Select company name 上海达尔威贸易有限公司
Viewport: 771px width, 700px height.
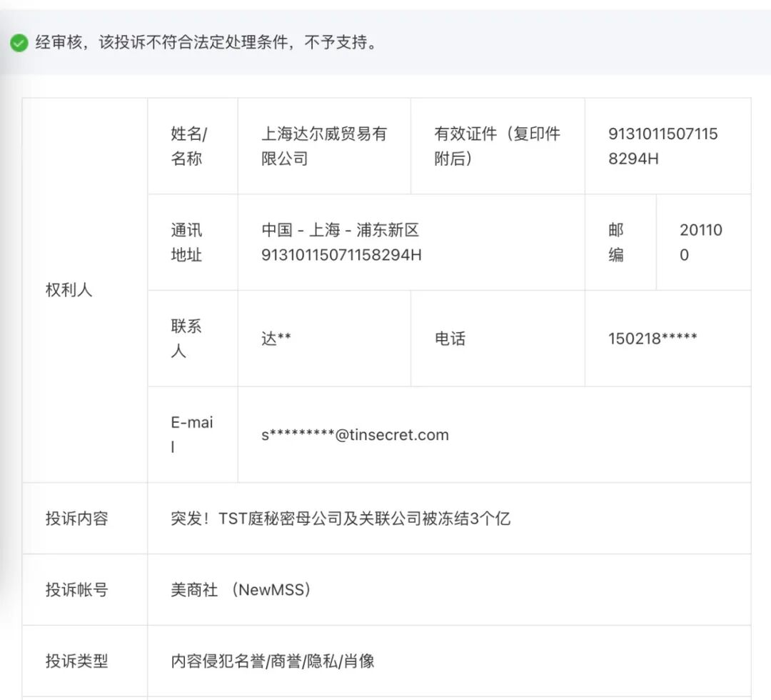(321, 146)
